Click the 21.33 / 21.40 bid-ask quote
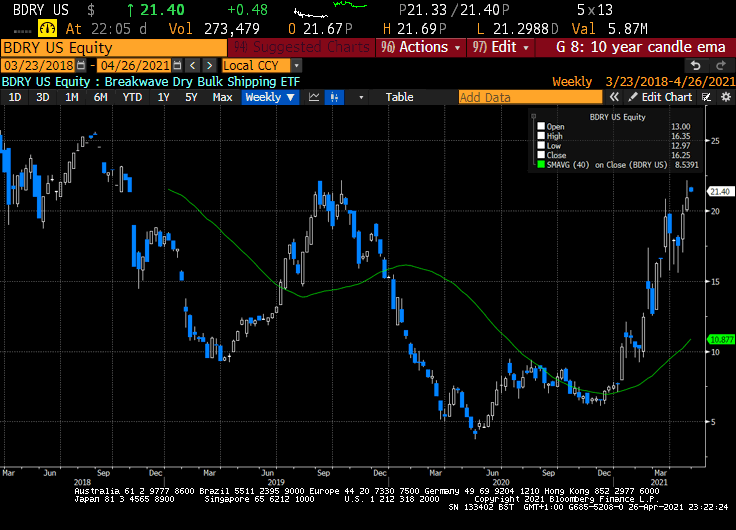This screenshot has height=530, width=736. (x=454, y=10)
